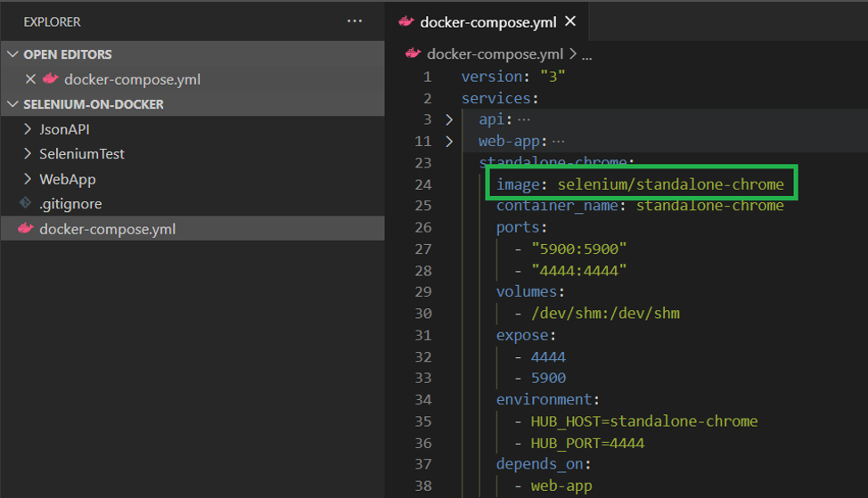Click the close icon beside docker-compose.yml in Open Editors

coord(30,79)
